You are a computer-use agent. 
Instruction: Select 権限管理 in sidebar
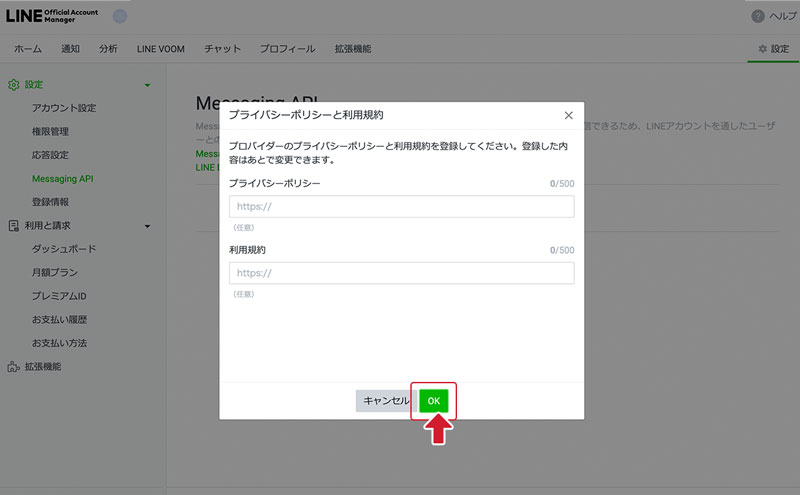pyautogui.click(x=50, y=132)
